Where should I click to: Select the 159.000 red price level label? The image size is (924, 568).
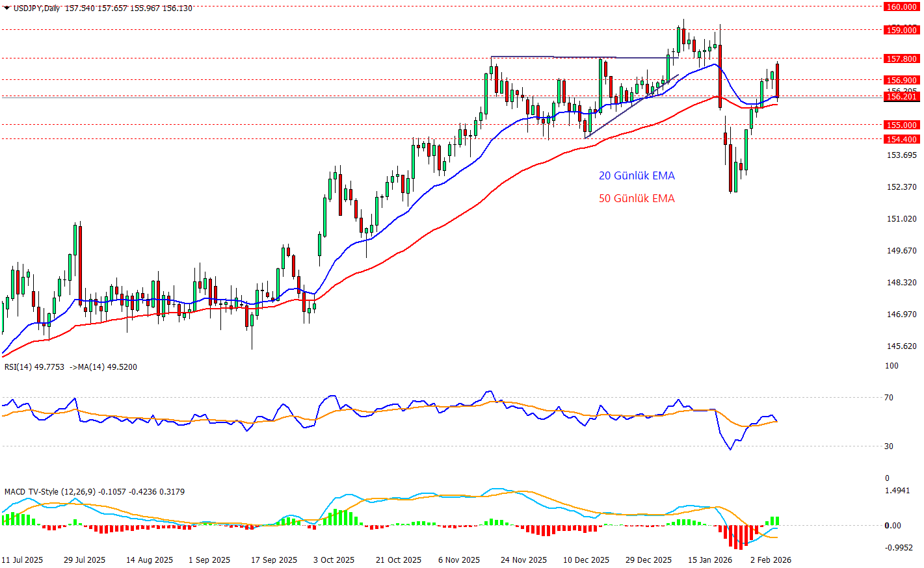pos(901,30)
